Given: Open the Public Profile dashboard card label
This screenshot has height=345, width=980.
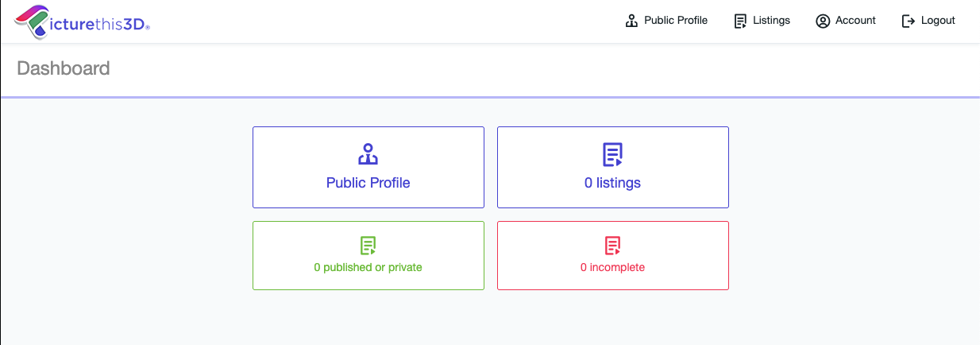Looking at the screenshot, I should coord(368,183).
